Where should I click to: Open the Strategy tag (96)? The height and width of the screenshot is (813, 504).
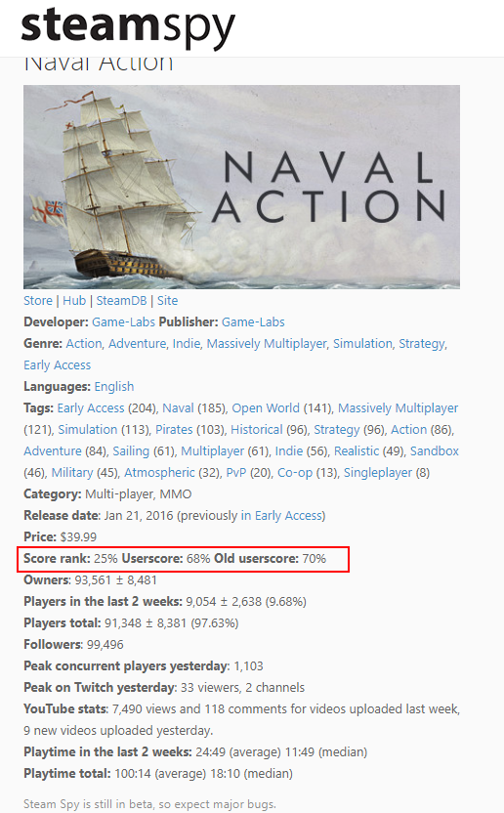coord(337,430)
